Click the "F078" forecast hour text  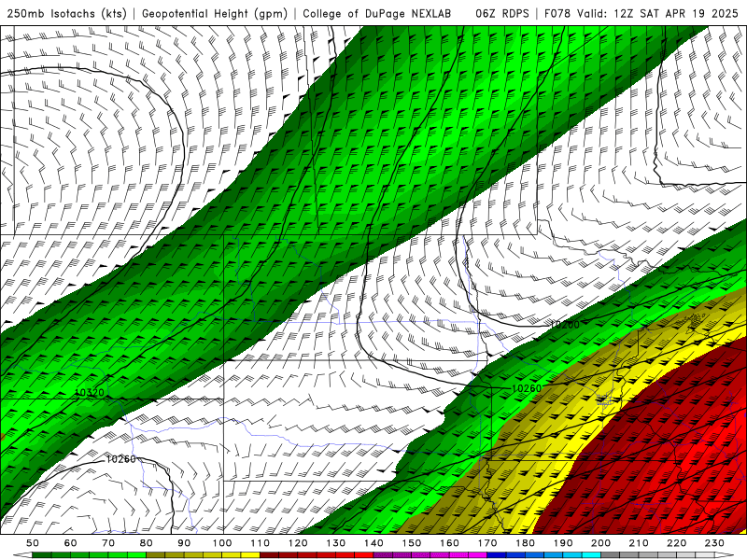click(557, 13)
